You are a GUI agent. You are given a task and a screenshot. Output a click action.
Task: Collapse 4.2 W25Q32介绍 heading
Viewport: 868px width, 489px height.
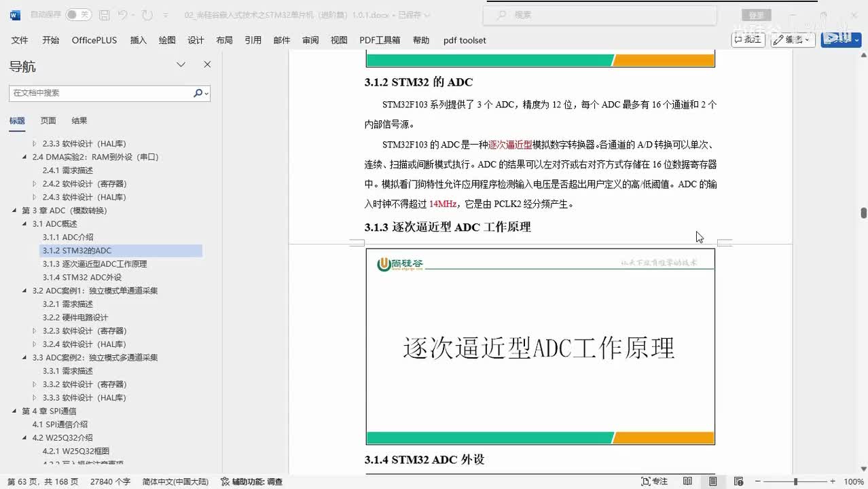[x=24, y=438]
